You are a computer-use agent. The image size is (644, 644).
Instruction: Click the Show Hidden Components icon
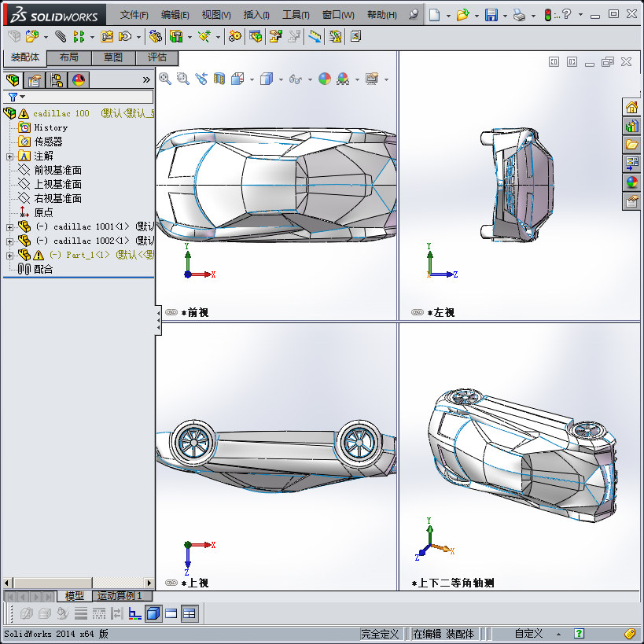coord(155,36)
